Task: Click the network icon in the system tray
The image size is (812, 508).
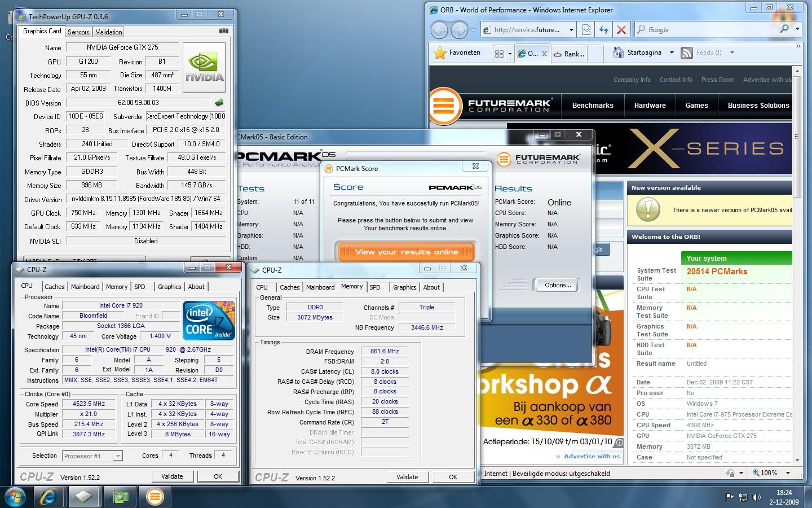Action: 743,497
